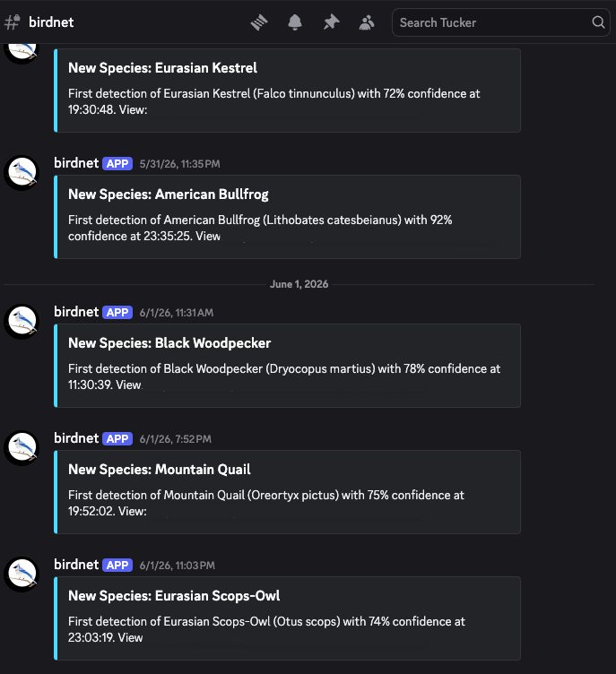Select the New Species: Black Woodpecker title
The height and width of the screenshot is (674, 616).
coord(169,343)
